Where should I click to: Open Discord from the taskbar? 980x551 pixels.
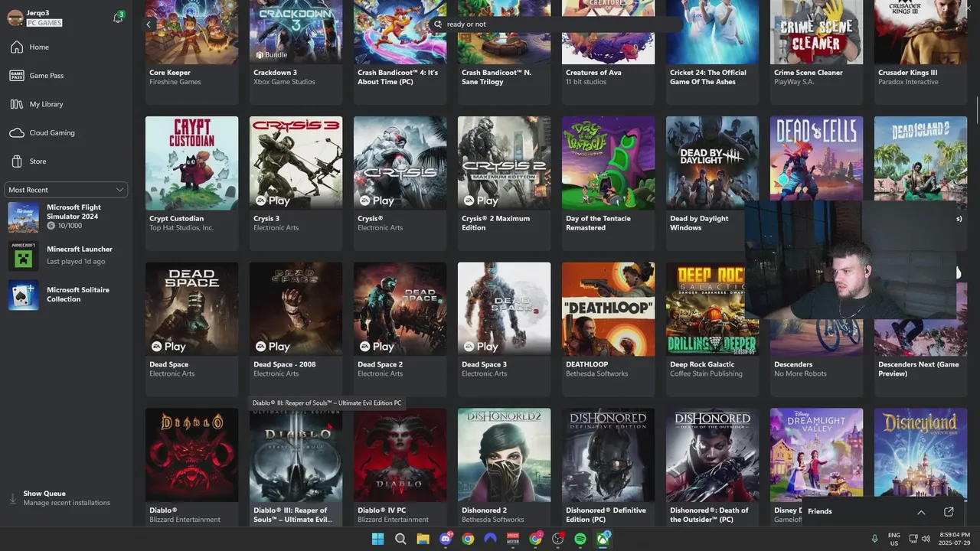coord(446,539)
